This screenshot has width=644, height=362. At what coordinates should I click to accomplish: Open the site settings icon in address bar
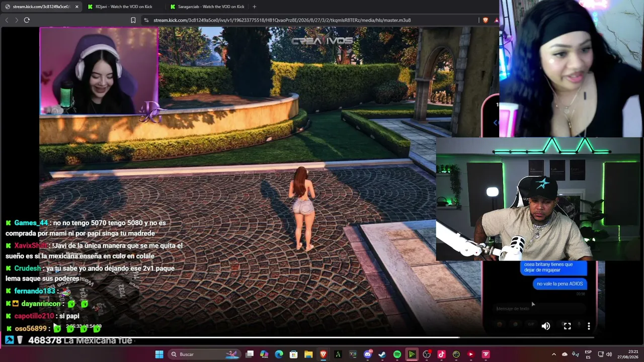pos(146,20)
